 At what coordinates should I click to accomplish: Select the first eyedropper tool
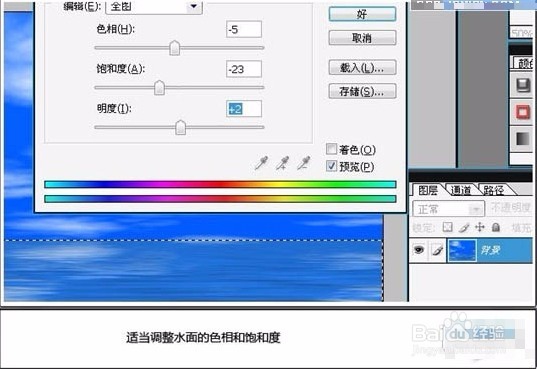click(x=261, y=163)
